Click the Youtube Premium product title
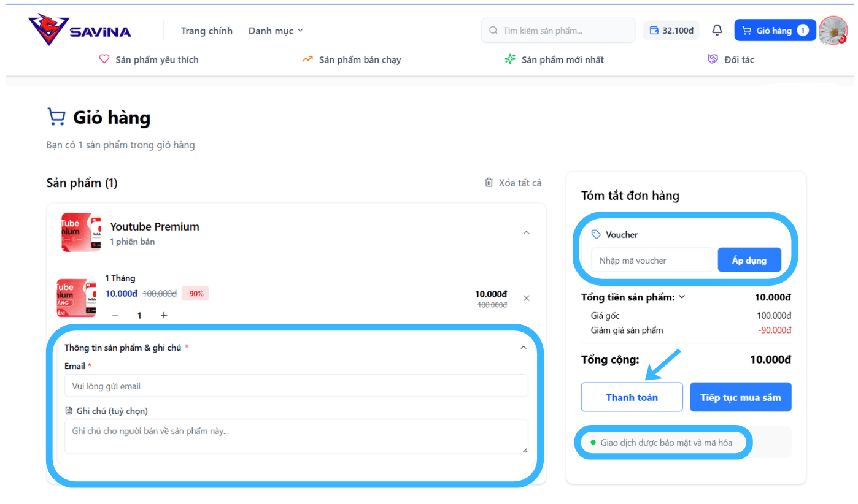This screenshot has width=858, height=504. (x=155, y=226)
